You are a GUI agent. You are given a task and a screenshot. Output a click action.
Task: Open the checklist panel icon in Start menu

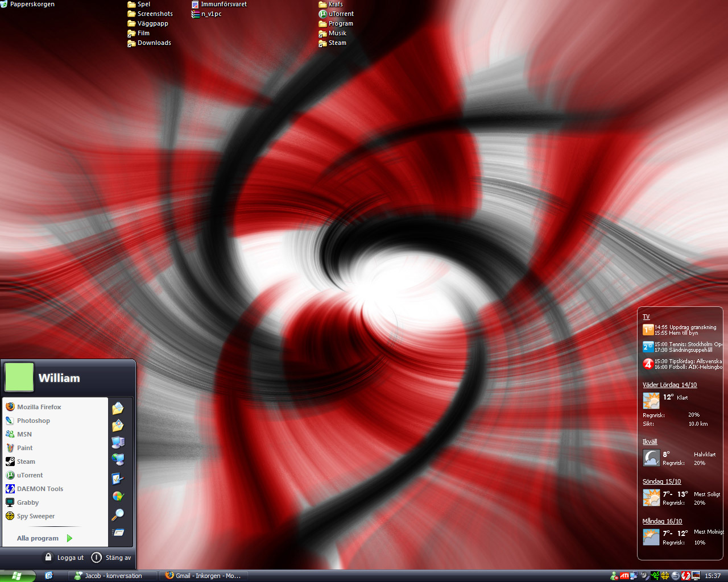pos(118,479)
